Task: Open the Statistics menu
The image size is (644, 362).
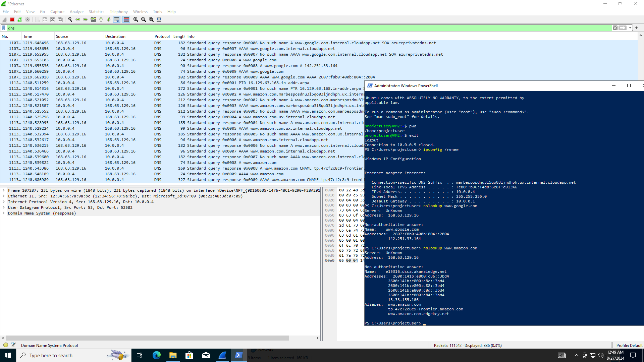Action: point(96,11)
